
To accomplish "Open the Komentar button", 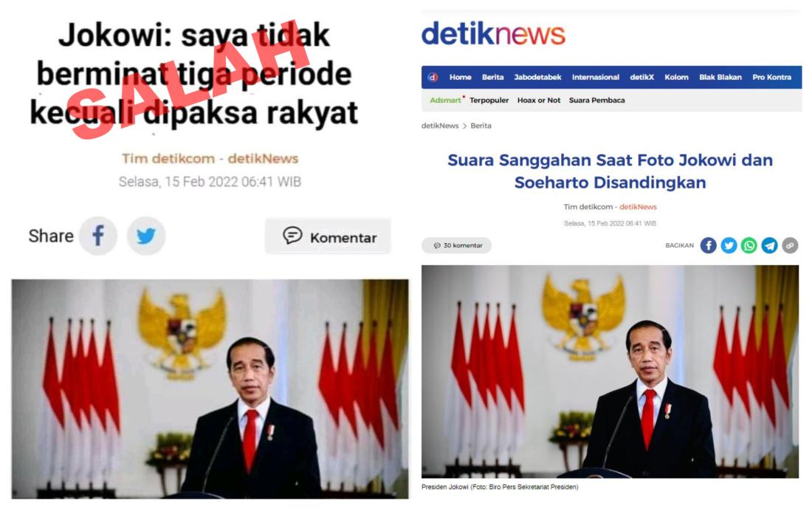I will click(x=328, y=236).
